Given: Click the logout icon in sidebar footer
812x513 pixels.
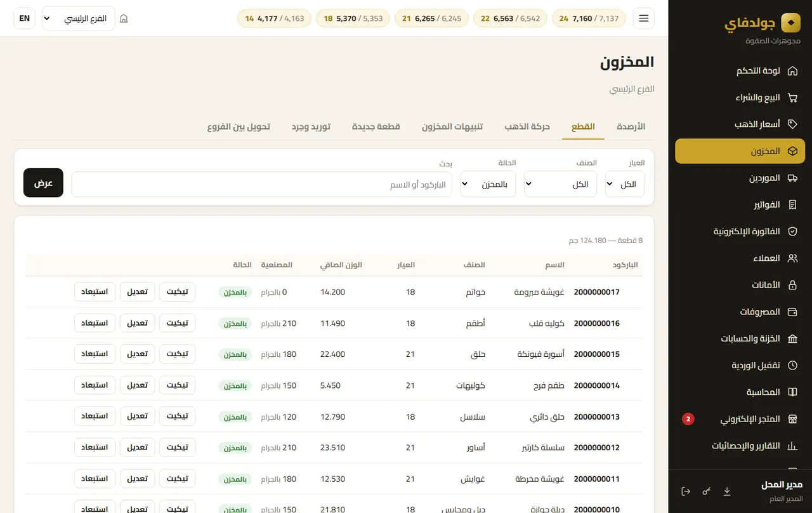Looking at the screenshot, I should coord(686,491).
